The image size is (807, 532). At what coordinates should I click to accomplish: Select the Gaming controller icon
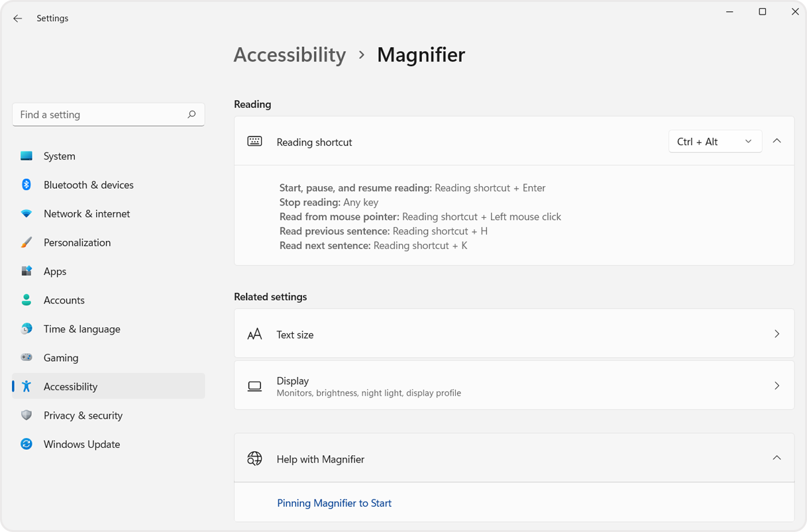26,358
